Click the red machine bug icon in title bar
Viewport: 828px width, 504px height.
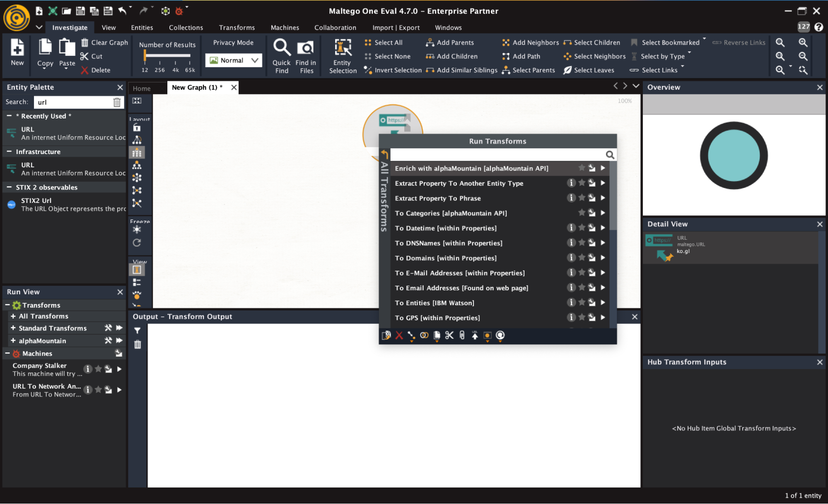click(179, 11)
